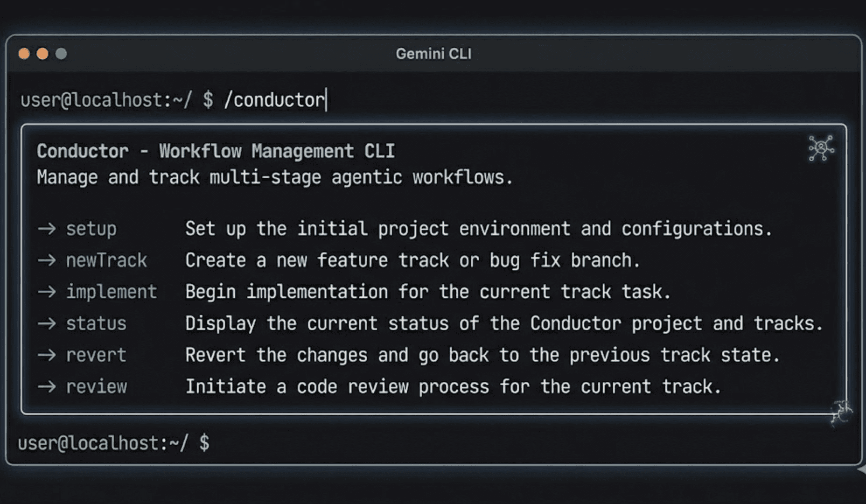Select the status command
866x504 pixels.
[x=96, y=323]
